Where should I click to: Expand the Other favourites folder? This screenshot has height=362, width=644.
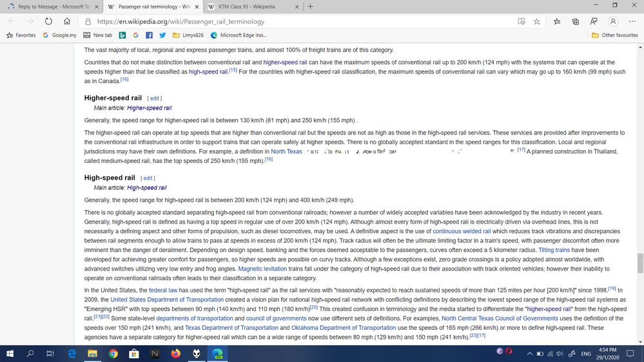(x=615, y=35)
